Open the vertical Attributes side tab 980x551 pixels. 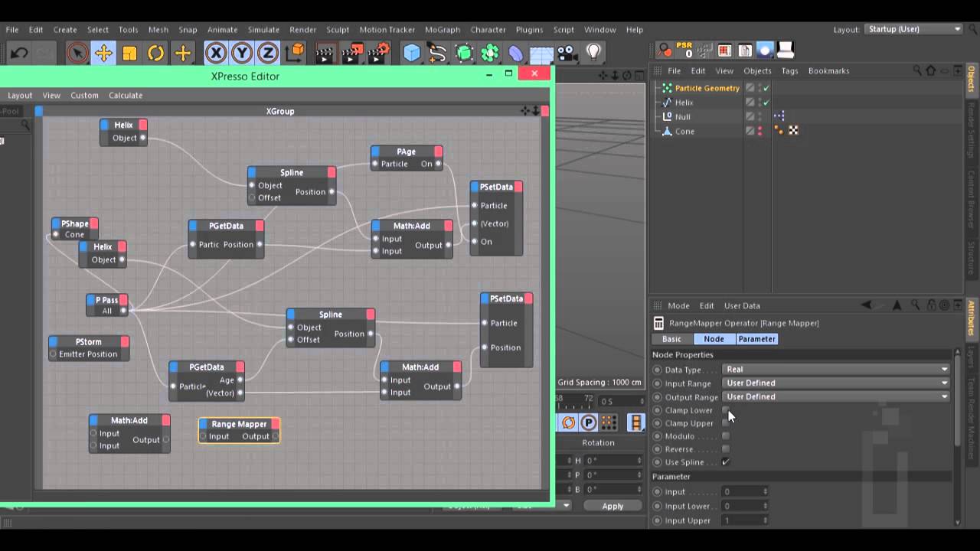tap(971, 318)
